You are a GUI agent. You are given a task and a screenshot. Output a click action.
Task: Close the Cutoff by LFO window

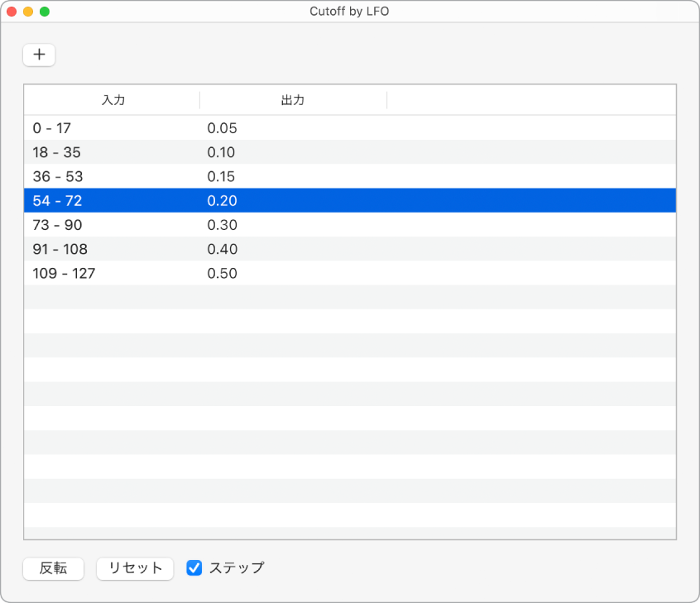(12, 12)
